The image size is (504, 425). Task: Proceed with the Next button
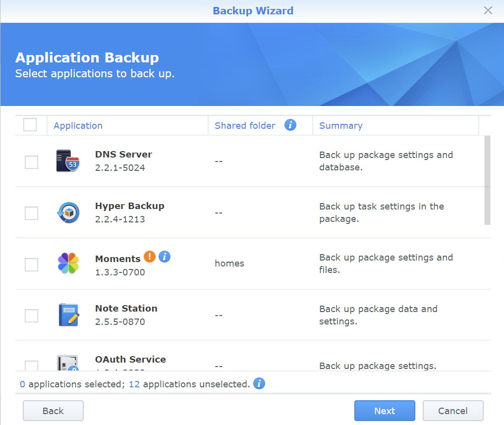tap(385, 411)
